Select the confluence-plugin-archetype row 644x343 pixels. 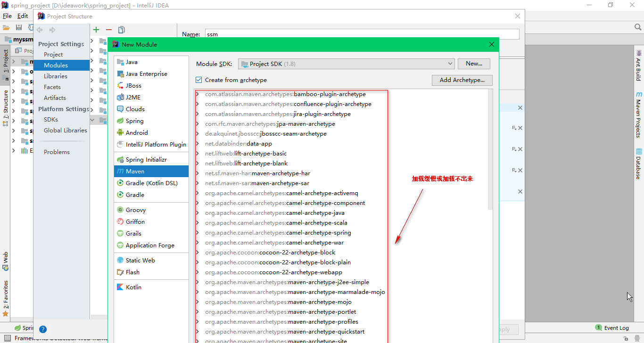288,104
